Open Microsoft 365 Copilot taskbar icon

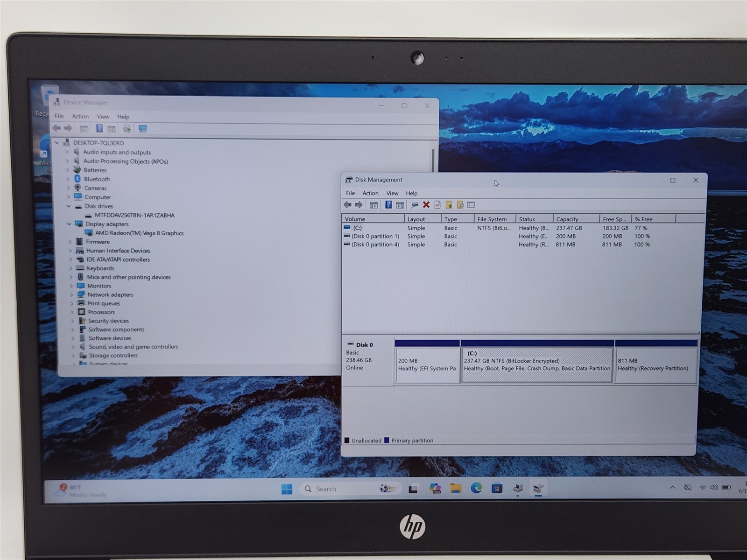435,489
